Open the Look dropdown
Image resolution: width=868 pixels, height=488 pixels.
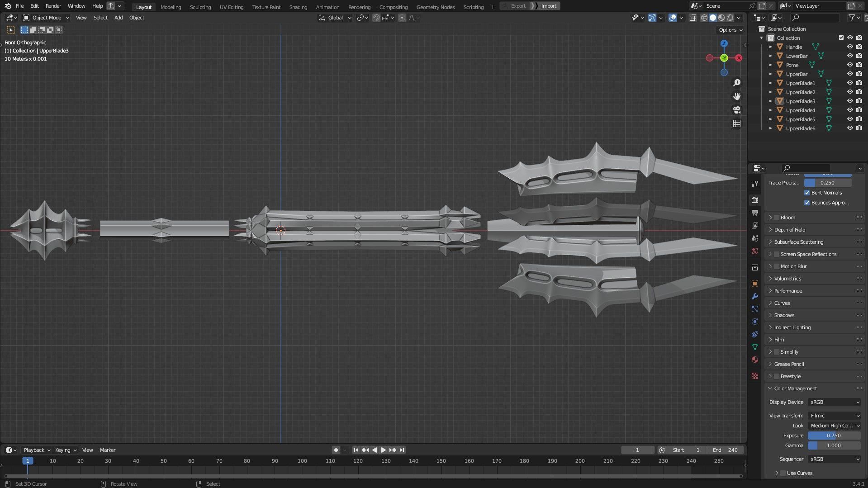834,426
